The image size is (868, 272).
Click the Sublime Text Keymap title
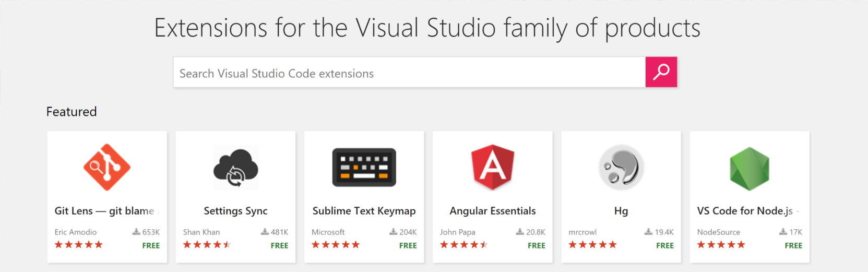364,211
